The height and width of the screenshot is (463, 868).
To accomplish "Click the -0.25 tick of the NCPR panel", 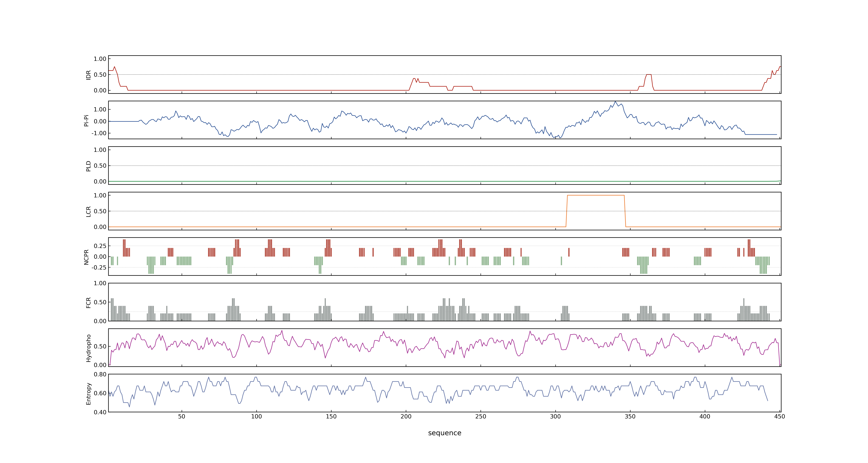I will 99,268.
